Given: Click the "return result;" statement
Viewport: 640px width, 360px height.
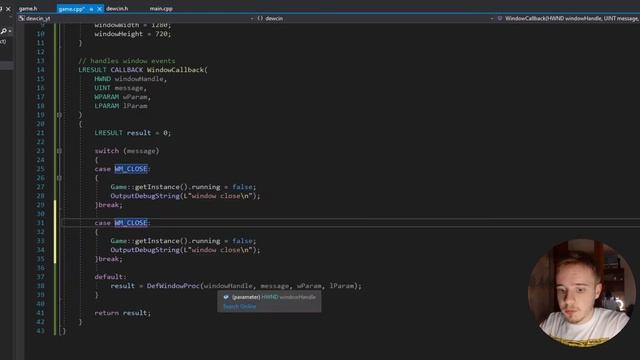Looking at the screenshot, I should [122, 313].
